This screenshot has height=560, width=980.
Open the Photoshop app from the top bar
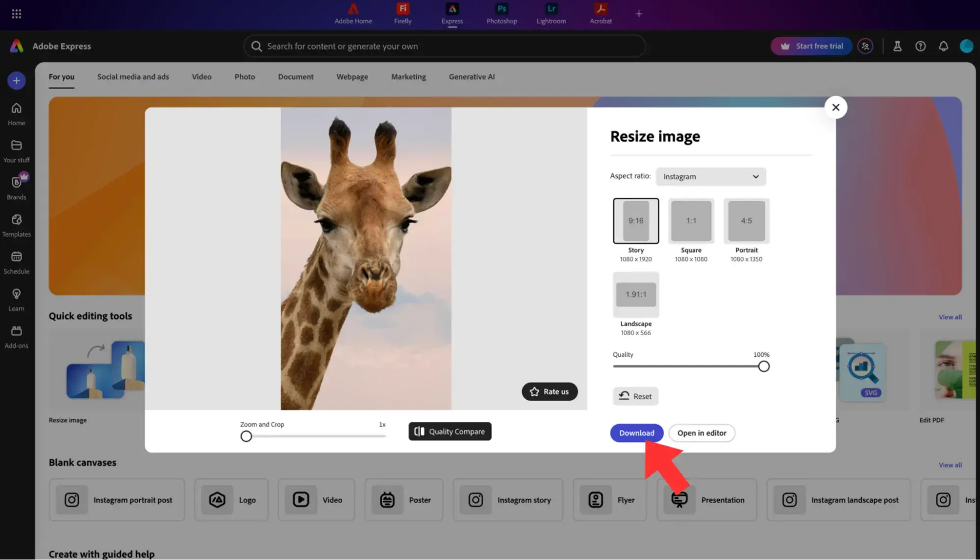[x=501, y=13]
